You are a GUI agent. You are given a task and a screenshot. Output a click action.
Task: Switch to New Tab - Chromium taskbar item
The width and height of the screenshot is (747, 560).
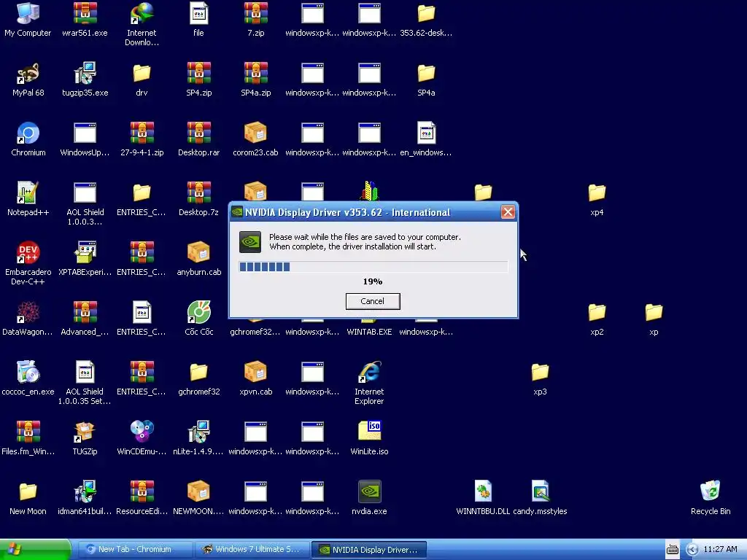(x=135, y=550)
